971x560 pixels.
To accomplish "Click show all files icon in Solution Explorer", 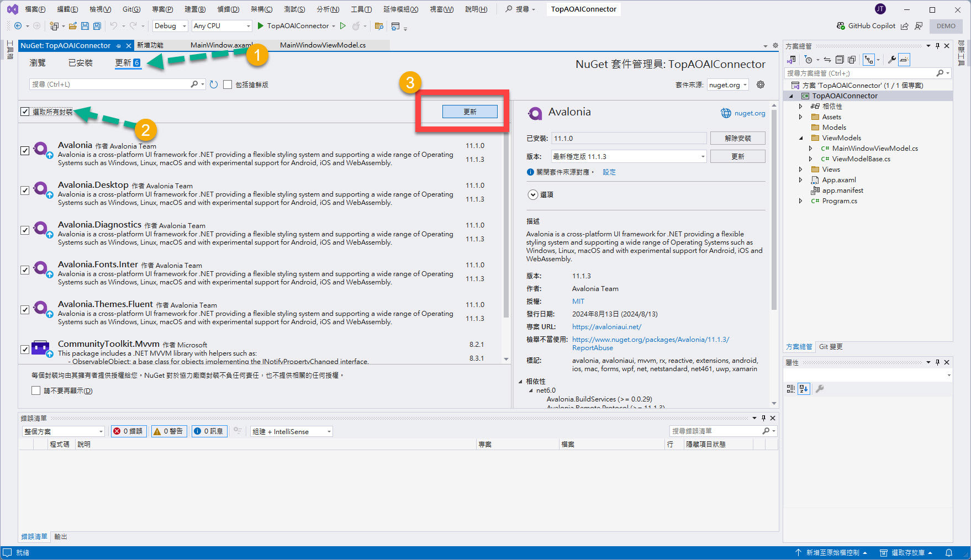I will (852, 60).
